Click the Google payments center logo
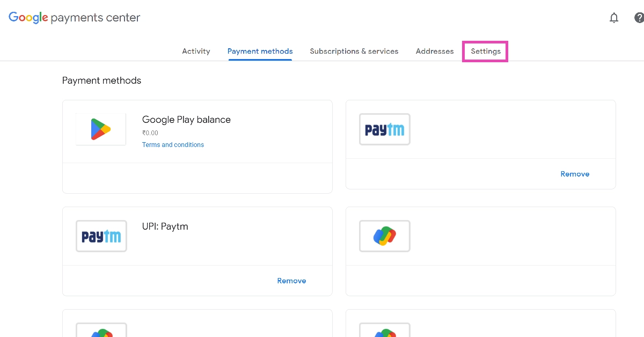644x337 pixels. [x=74, y=18]
